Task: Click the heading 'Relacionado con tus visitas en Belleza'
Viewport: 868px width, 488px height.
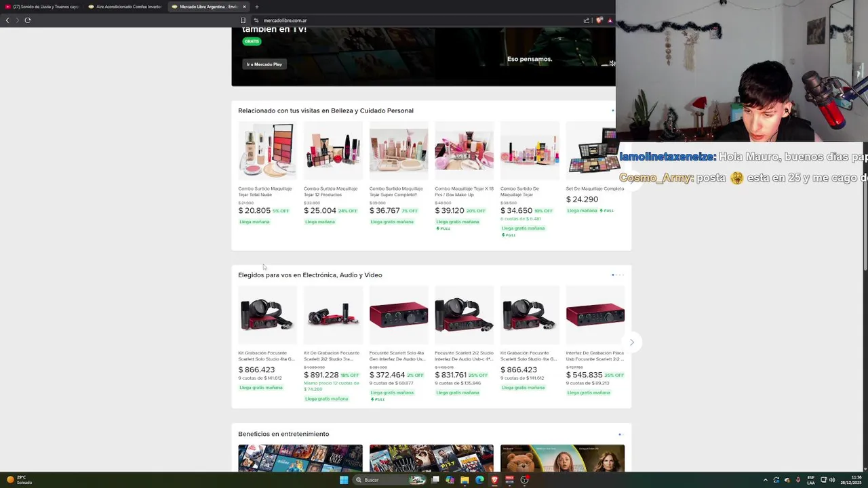Action: tap(325, 110)
